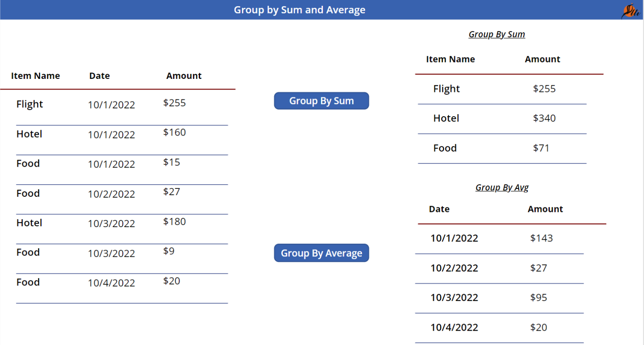Click the Group By Sum button

point(321,101)
